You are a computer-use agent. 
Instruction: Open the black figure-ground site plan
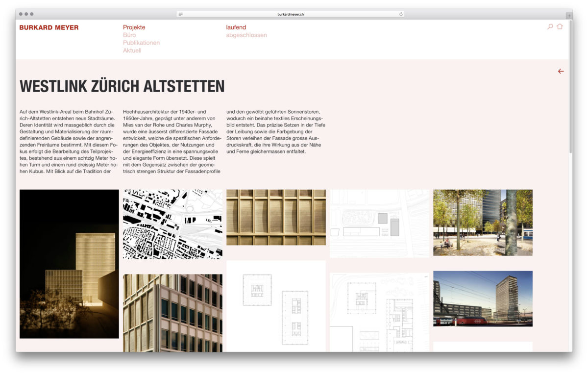pyautogui.click(x=172, y=224)
